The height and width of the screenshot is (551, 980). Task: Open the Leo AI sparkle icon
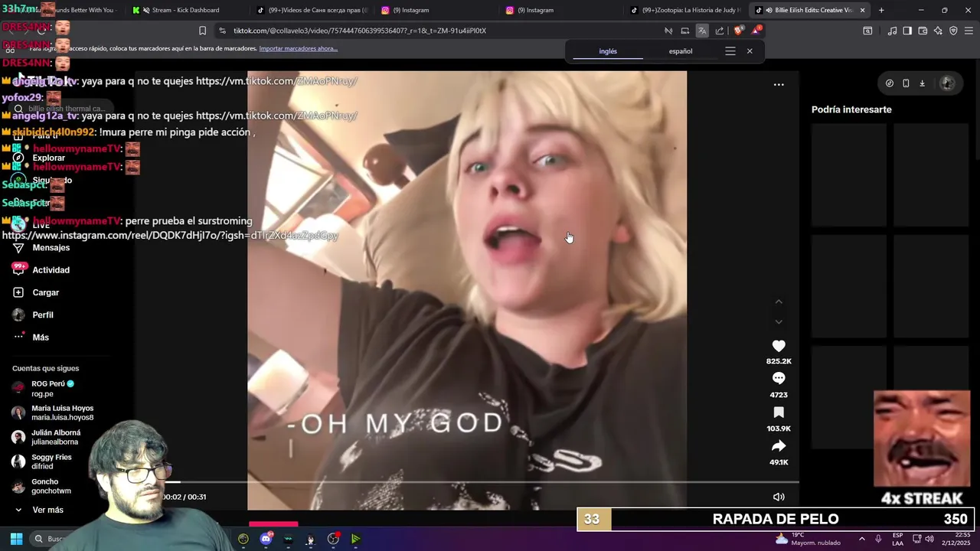tap(938, 31)
